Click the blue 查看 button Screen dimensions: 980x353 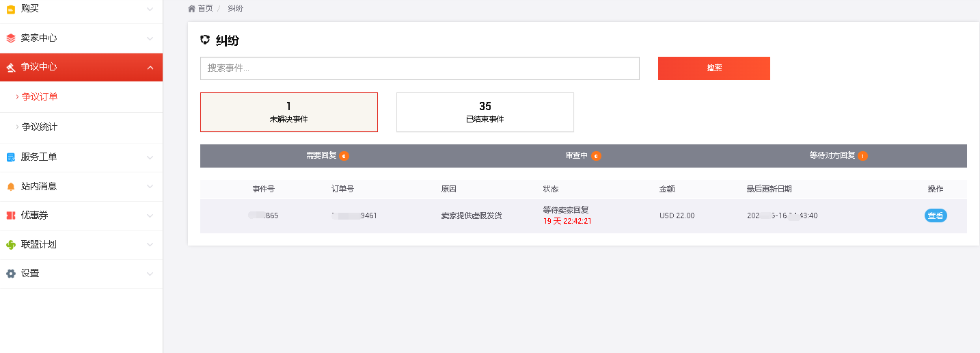pyautogui.click(x=936, y=215)
